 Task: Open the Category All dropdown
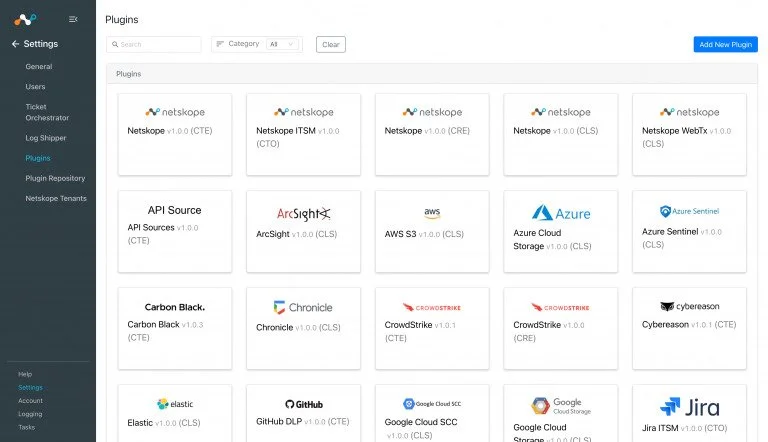click(x=282, y=44)
